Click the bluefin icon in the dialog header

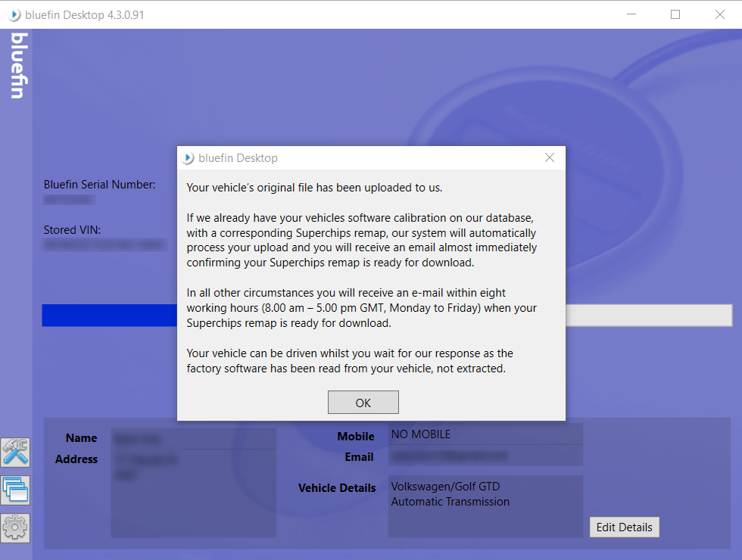[x=187, y=157]
